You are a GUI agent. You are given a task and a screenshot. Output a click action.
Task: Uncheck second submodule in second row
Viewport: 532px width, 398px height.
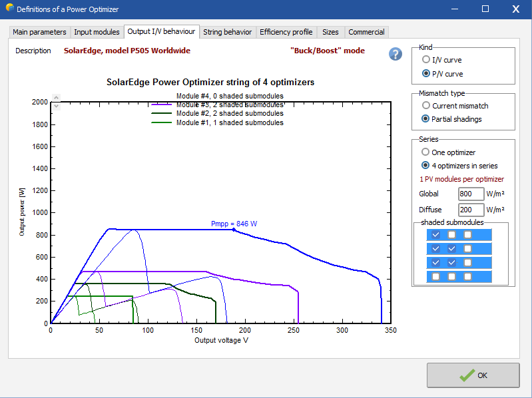(x=451, y=248)
